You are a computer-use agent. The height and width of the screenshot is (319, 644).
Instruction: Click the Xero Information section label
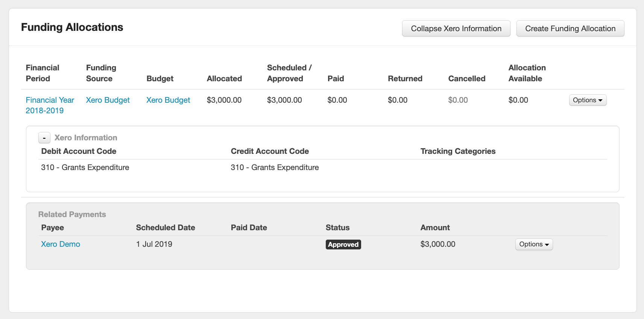86,138
